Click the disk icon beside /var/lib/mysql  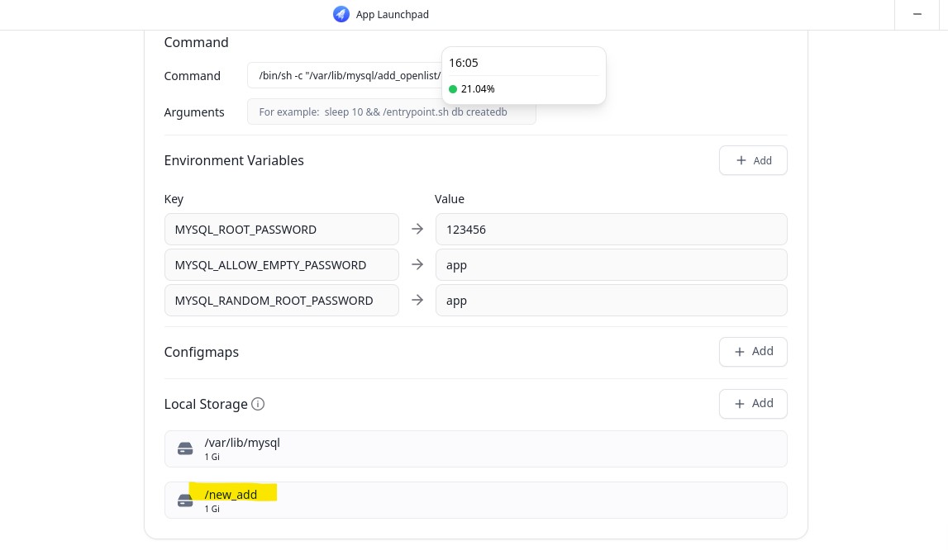click(185, 448)
